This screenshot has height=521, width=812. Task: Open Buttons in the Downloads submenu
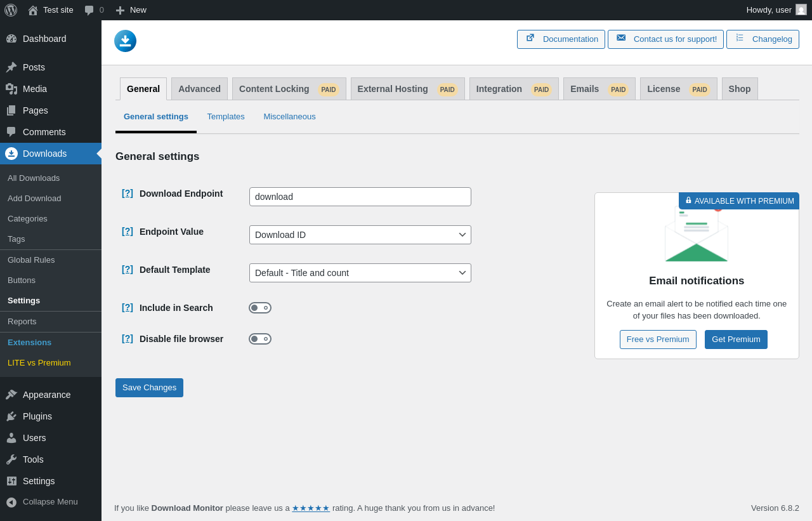[51, 280]
